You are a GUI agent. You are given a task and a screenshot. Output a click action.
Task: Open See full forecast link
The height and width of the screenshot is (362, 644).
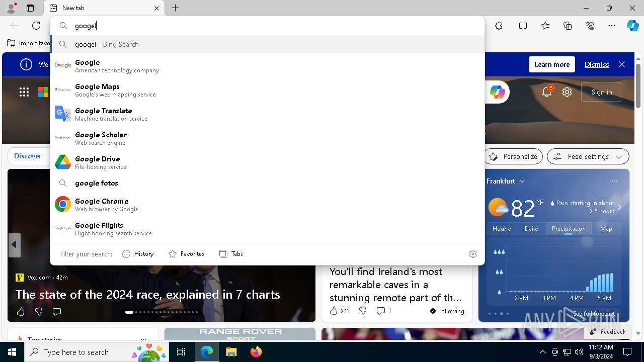point(594,314)
